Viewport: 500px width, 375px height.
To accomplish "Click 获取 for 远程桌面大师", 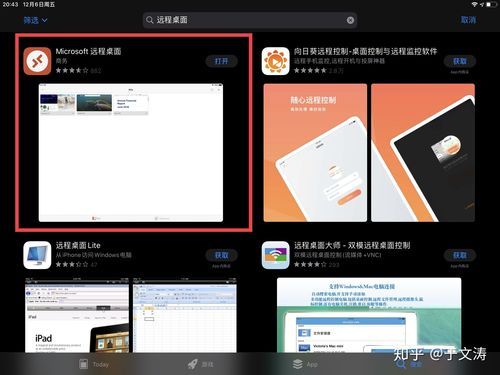I will tap(460, 255).
